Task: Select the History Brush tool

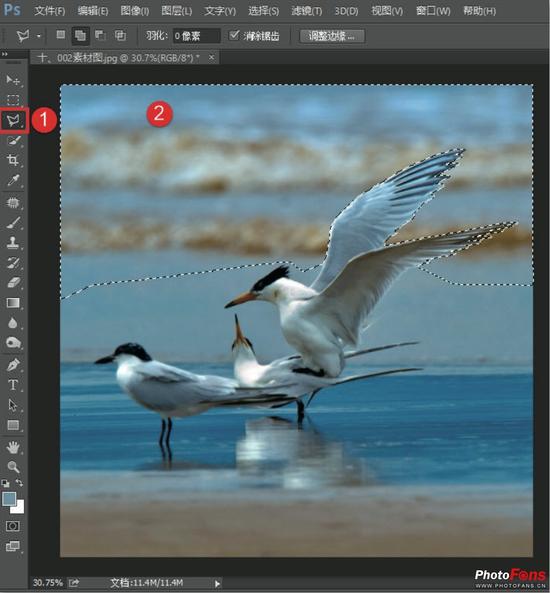Action: pyautogui.click(x=13, y=263)
